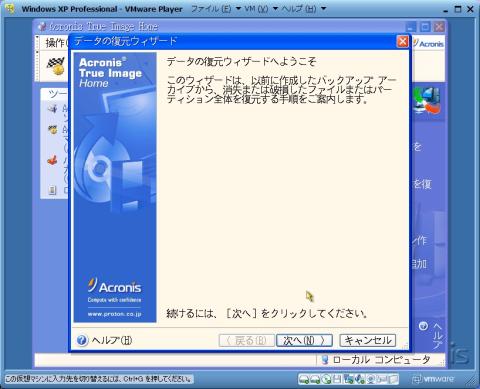Image resolution: width=480 pixels, height=389 pixels.
Task: Click the Acronis True Image Home title icon
Action: pyautogui.click(x=42, y=26)
